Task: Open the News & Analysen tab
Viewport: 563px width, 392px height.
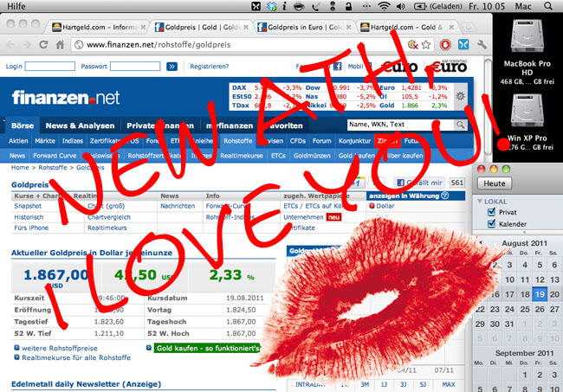Action: pyautogui.click(x=80, y=125)
